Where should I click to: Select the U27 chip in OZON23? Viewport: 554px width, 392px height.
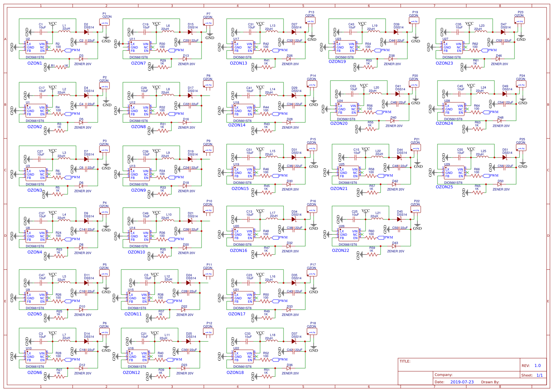click(453, 47)
